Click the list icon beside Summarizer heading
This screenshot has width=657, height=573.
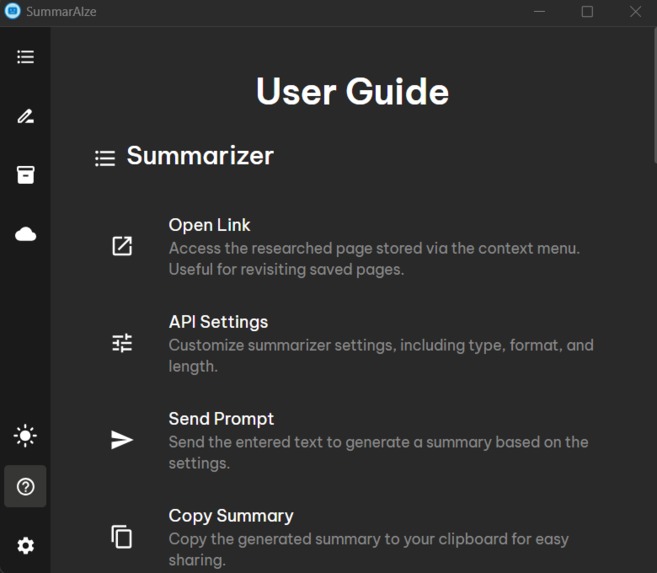[105, 158]
